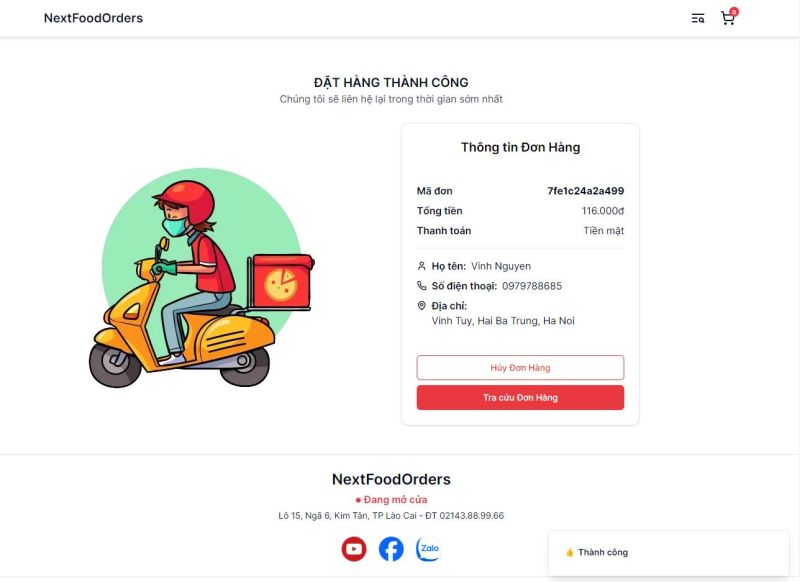Open the Zalo chat icon
Image resolution: width=800 pixels, height=582 pixels.
point(429,549)
